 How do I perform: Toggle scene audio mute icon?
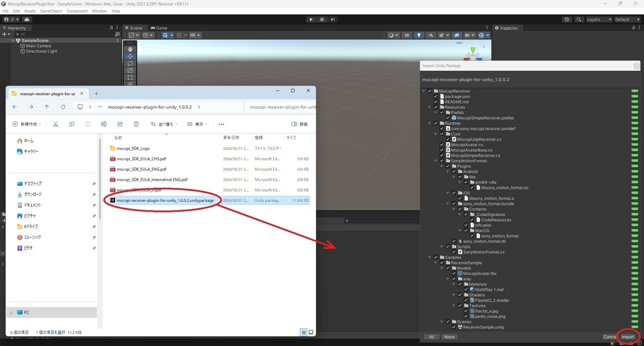coord(430,35)
